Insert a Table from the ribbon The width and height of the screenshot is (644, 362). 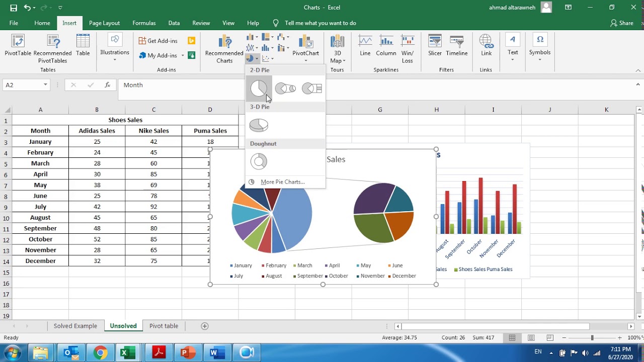tap(83, 45)
